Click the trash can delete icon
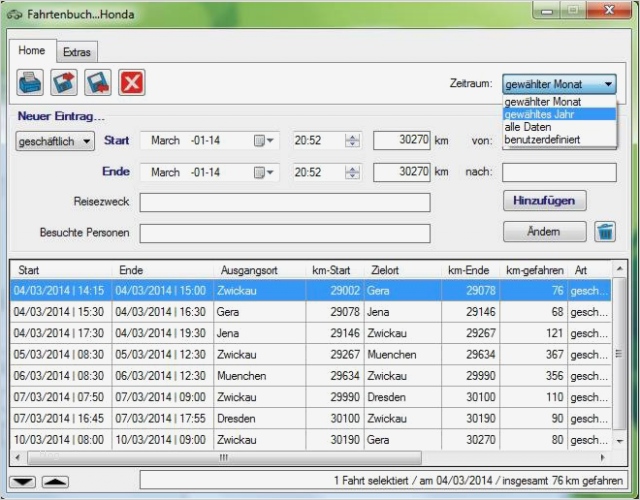640x500 pixels. [605, 232]
